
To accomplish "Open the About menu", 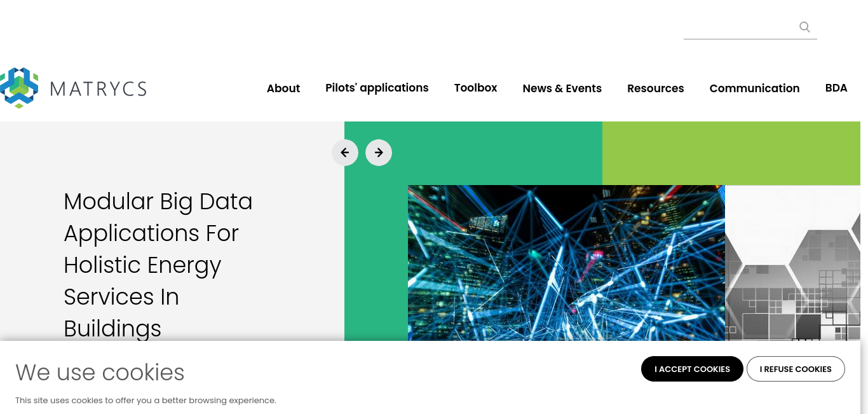I will tap(283, 88).
